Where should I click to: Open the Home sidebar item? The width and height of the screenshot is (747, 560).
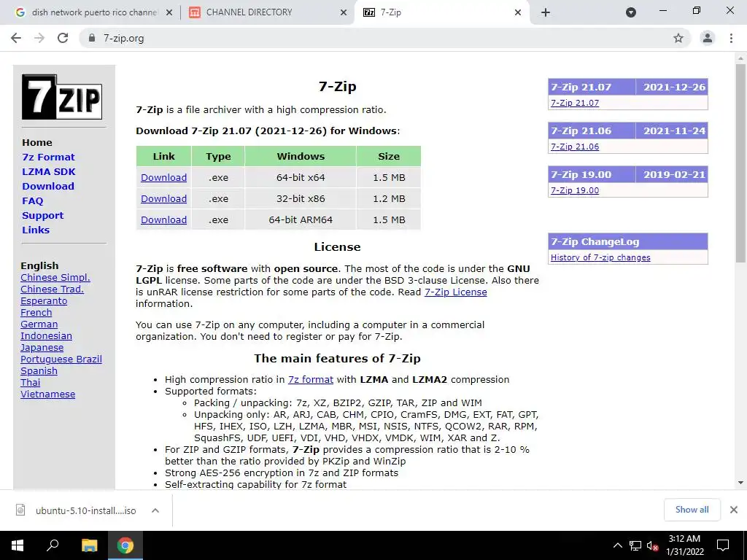(x=37, y=142)
